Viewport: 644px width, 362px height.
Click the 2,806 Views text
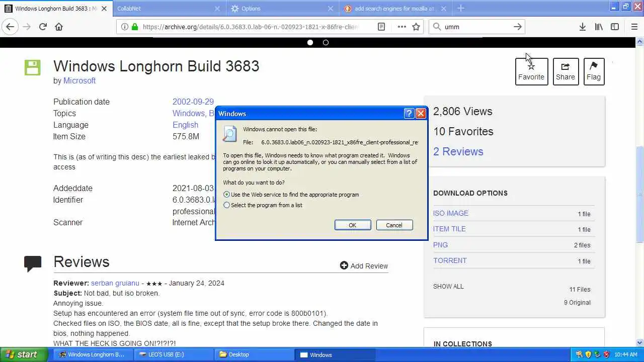[x=463, y=112]
